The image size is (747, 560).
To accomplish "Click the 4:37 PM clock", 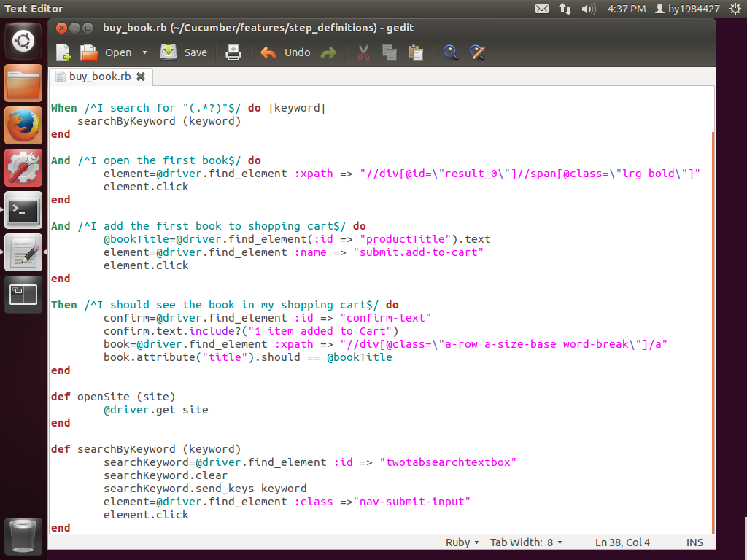I will click(x=627, y=9).
